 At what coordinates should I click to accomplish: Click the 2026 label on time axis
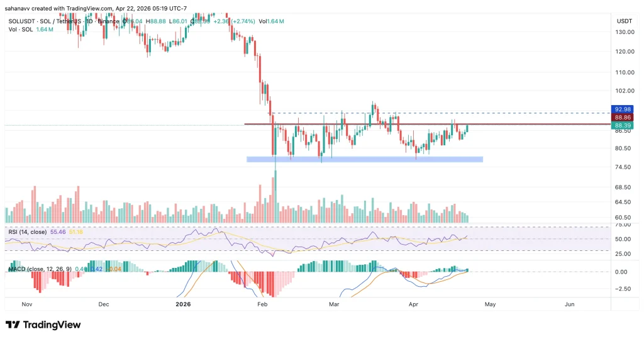tap(182, 304)
